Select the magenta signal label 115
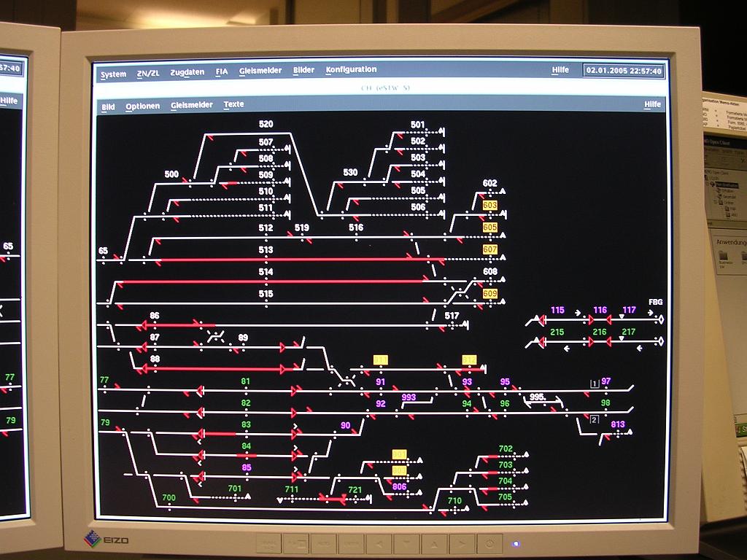747x560 pixels. point(557,310)
